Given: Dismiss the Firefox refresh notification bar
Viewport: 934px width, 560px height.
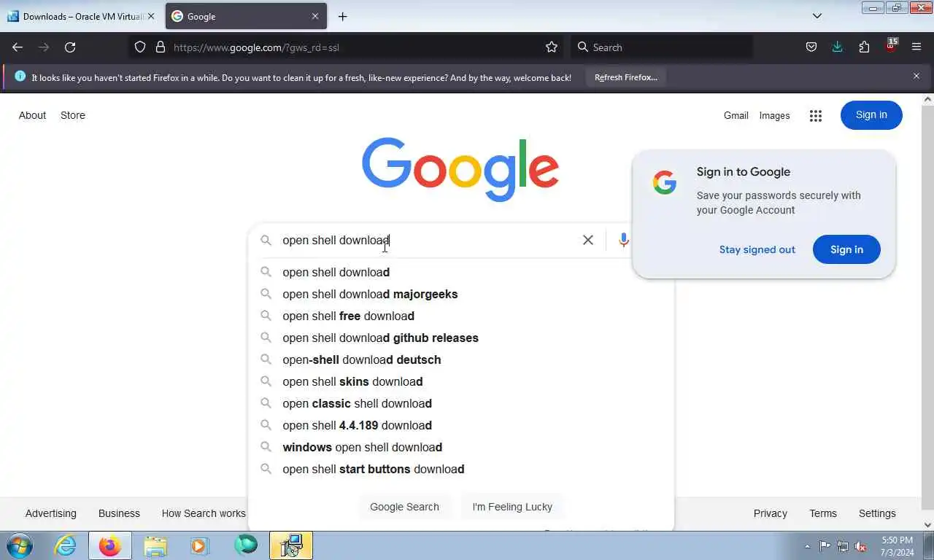Looking at the screenshot, I should coord(916,76).
